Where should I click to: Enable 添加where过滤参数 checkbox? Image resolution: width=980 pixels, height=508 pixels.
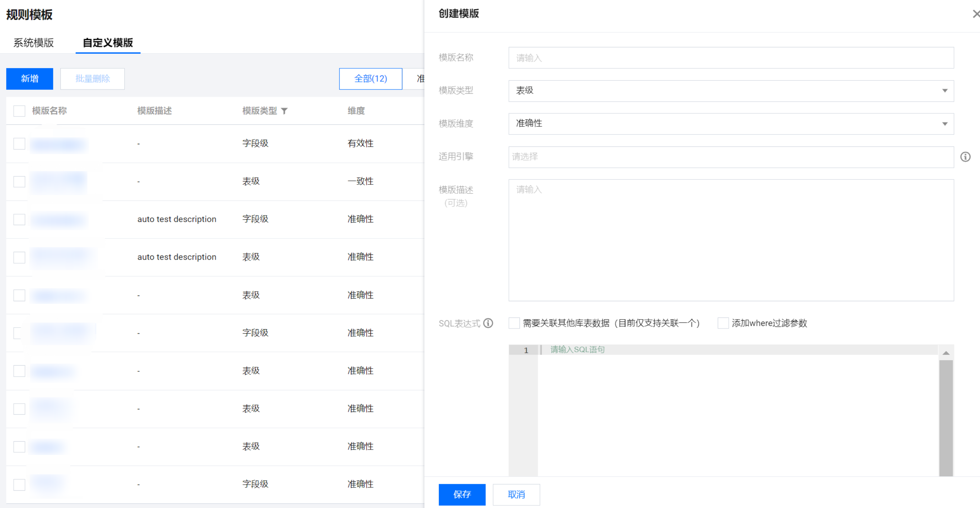tap(723, 323)
